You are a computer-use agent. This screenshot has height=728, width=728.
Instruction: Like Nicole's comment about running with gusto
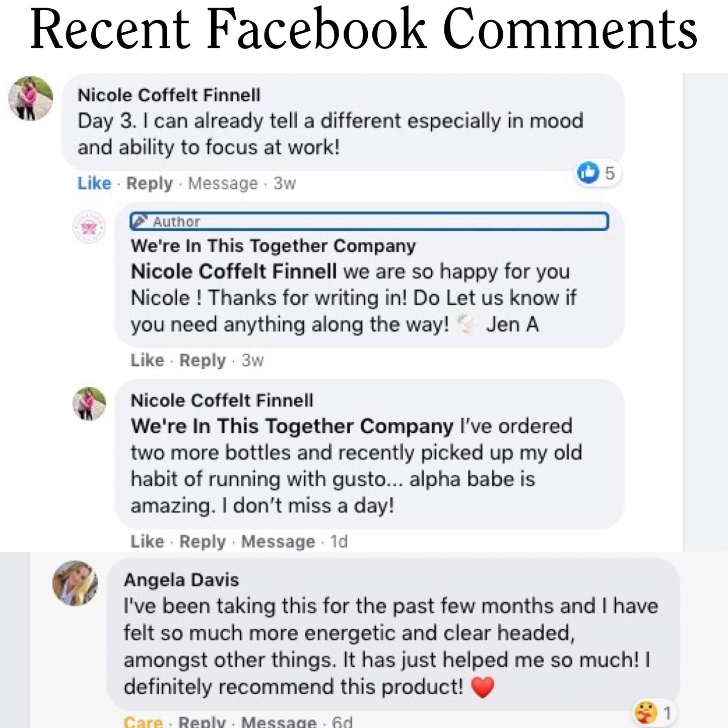(147, 542)
